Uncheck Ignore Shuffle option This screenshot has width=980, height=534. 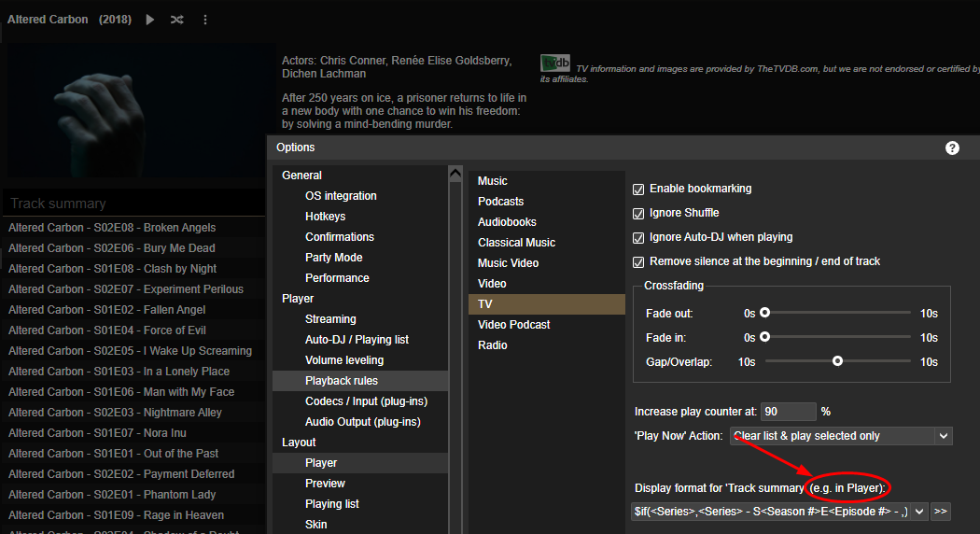coord(639,213)
